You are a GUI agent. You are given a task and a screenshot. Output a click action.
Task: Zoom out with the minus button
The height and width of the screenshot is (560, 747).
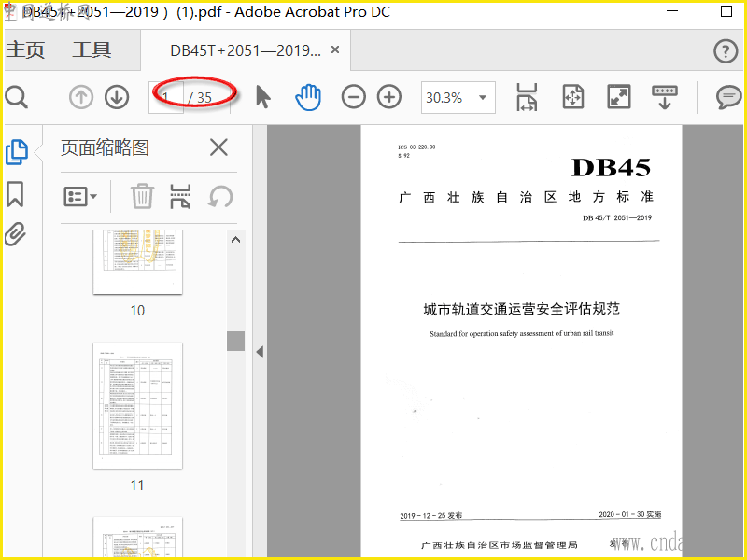[x=354, y=97]
